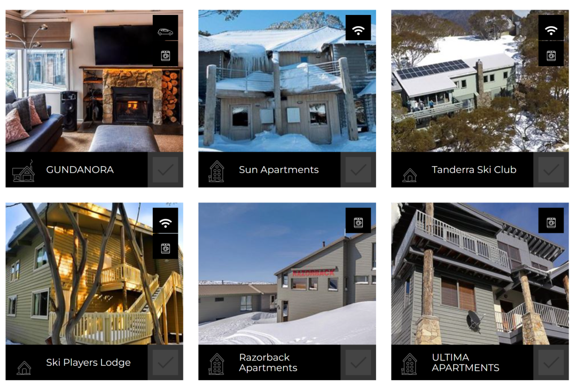Select Razorback Apartments via its checkbox
577x392 pixels.
358,362
